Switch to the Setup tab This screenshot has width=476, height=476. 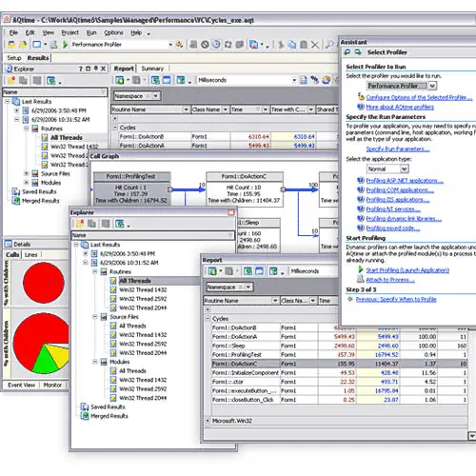[14, 58]
